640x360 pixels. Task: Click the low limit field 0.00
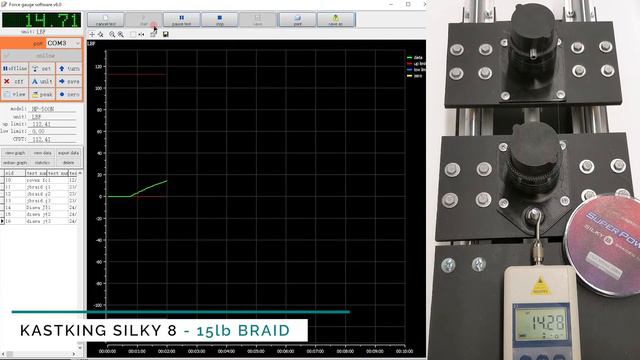tap(53, 131)
